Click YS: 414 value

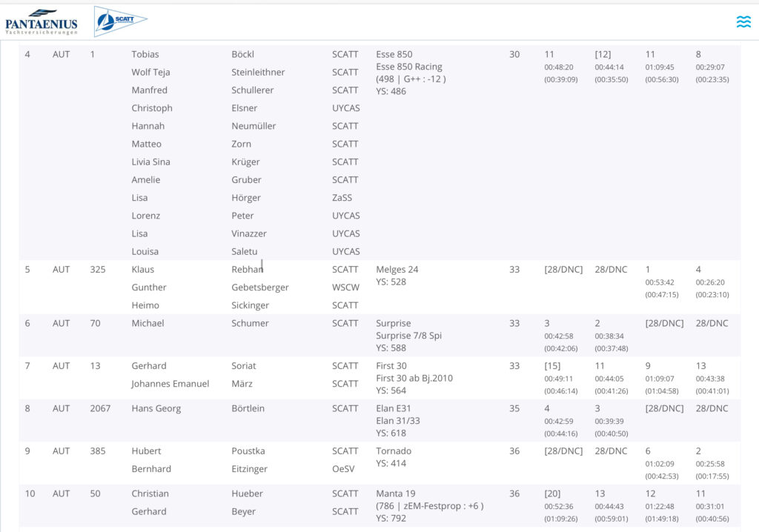(x=391, y=463)
